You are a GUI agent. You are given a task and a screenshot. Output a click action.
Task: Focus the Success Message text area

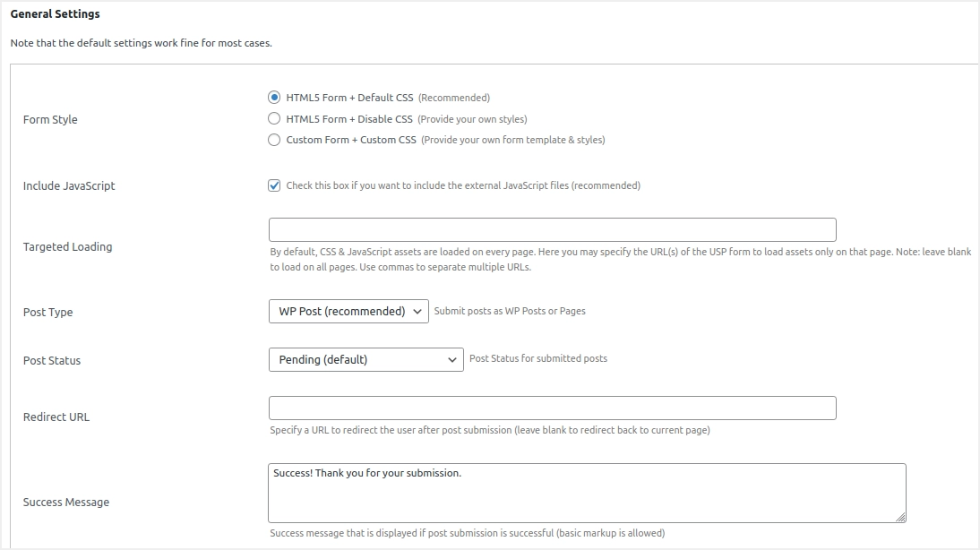pyautogui.click(x=586, y=493)
